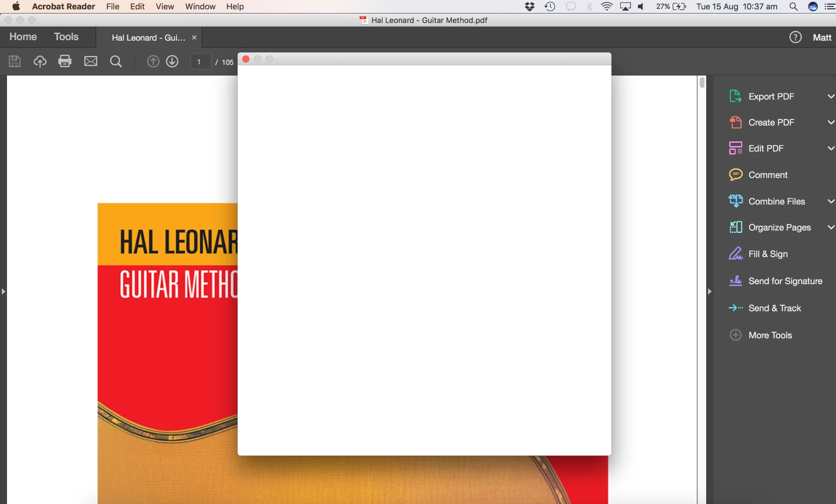Click the AirPlay display menu bar icon
Image resolution: width=836 pixels, height=504 pixels.
click(625, 7)
